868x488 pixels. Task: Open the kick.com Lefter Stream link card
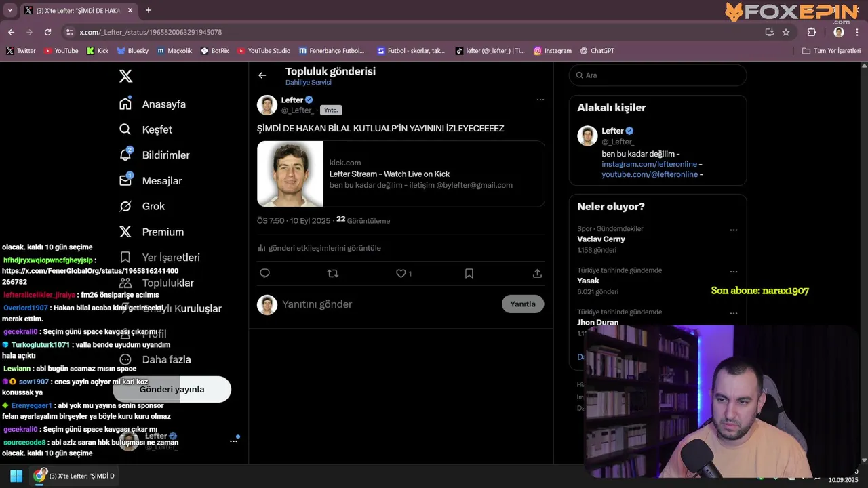tap(401, 174)
